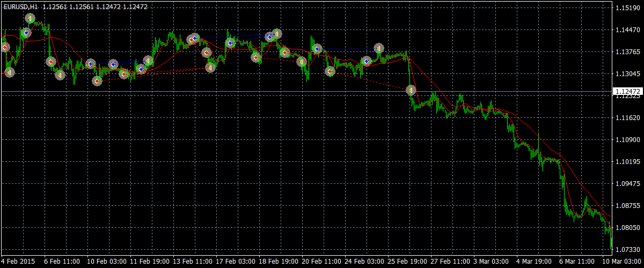Select the leftmost red sell arrow marker

[5, 48]
